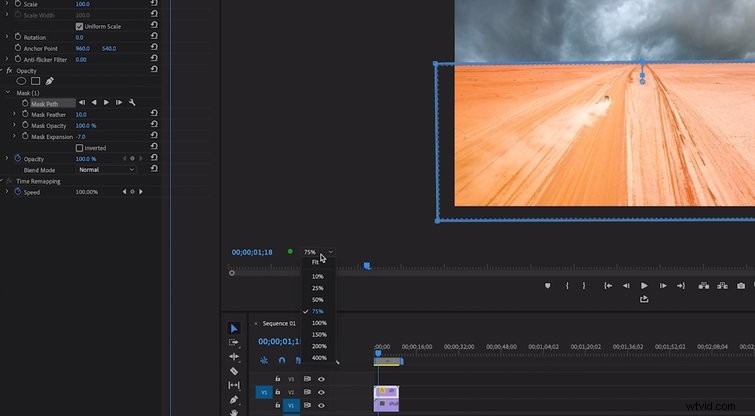
Task: Select the Slip tool
Action: (234, 385)
